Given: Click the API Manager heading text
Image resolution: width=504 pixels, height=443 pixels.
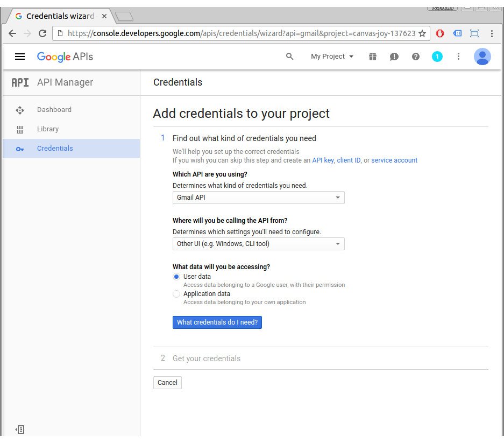Looking at the screenshot, I should click(65, 82).
